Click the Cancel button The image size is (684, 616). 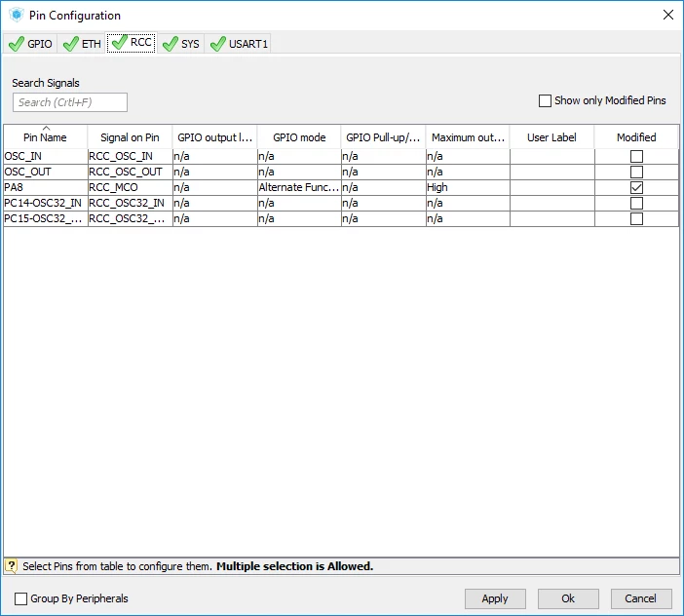point(641,598)
